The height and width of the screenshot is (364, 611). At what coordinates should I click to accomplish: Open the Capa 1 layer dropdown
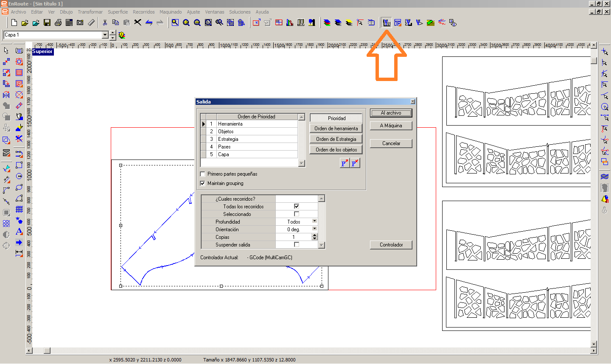tap(105, 35)
